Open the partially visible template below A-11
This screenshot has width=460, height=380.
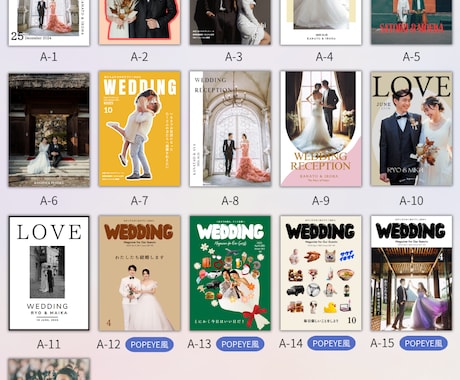49,369
